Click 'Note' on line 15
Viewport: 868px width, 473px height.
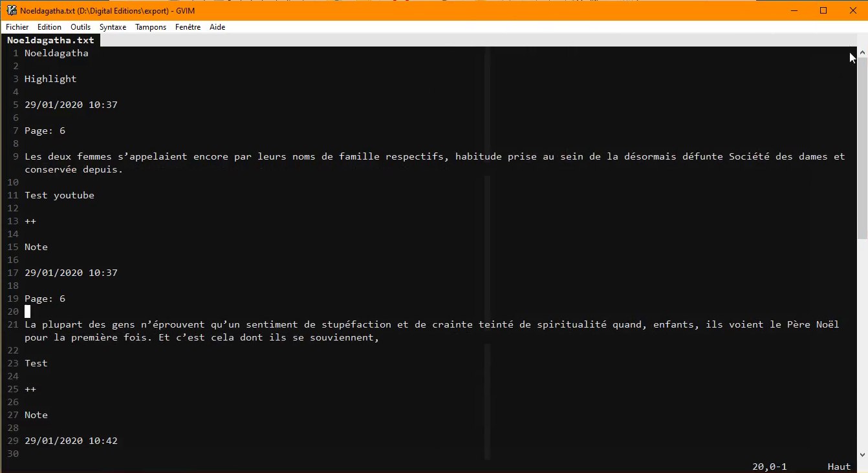pos(36,247)
